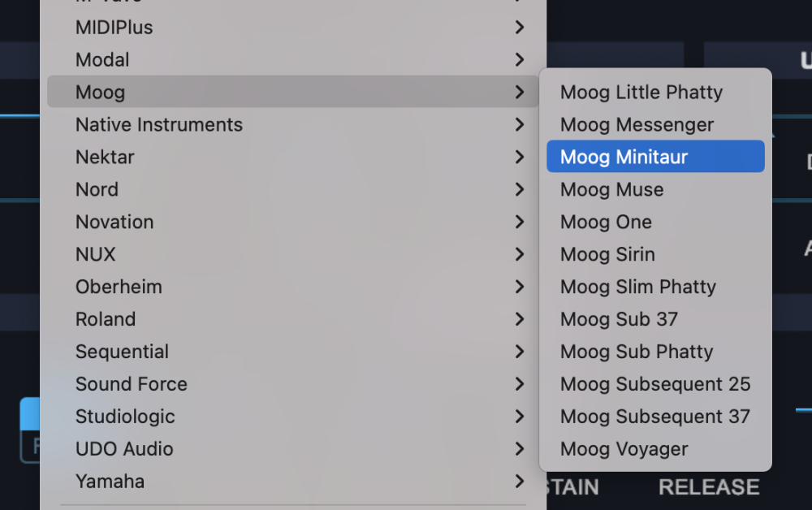Expand the Native Instruments submenu arrow
Viewport: 812px width, 510px height.
[x=519, y=125]
